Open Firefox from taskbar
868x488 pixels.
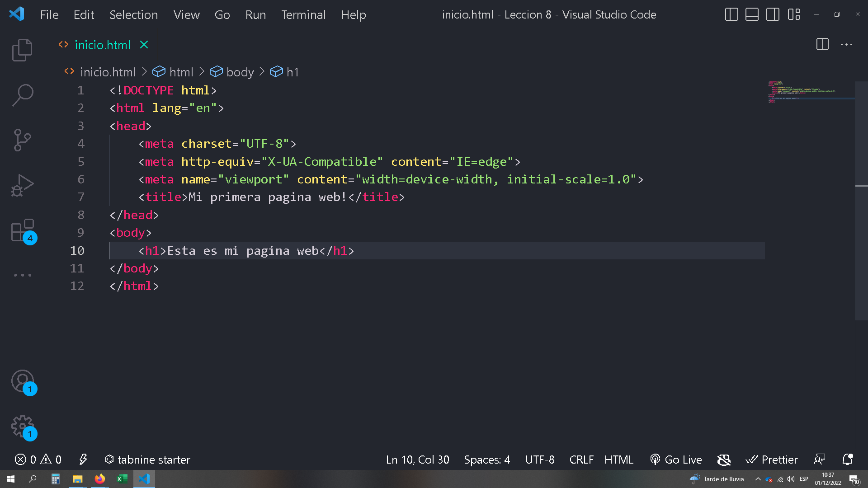tap(100, 479)
